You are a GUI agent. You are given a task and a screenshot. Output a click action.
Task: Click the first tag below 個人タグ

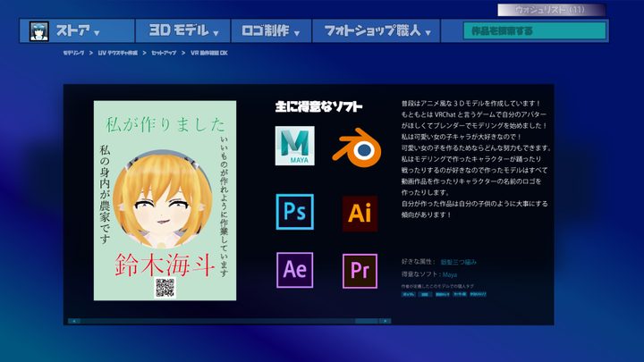[409, 293]
